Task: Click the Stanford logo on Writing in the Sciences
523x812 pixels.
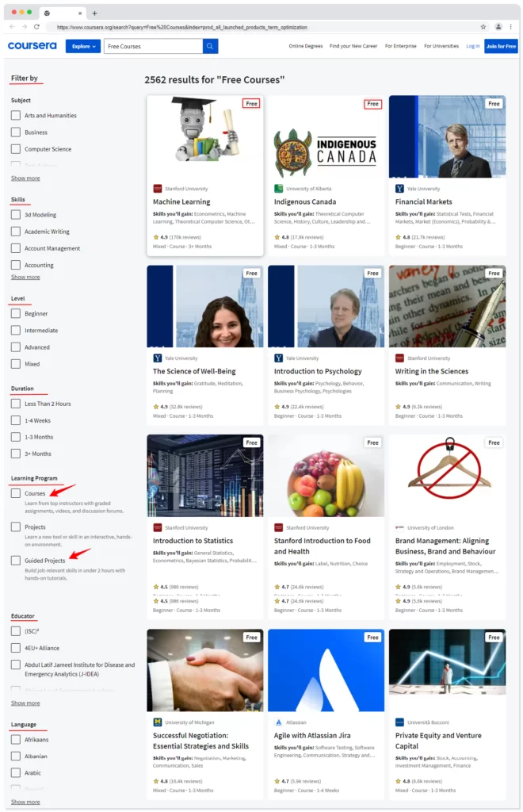Action: pyautogui.click(x=399, y=358)
